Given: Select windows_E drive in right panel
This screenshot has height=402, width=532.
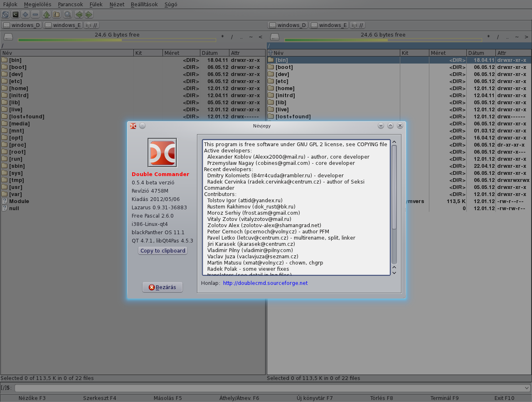Looking at the screenshot, I should pyautogui.click(x=329, y=25).
